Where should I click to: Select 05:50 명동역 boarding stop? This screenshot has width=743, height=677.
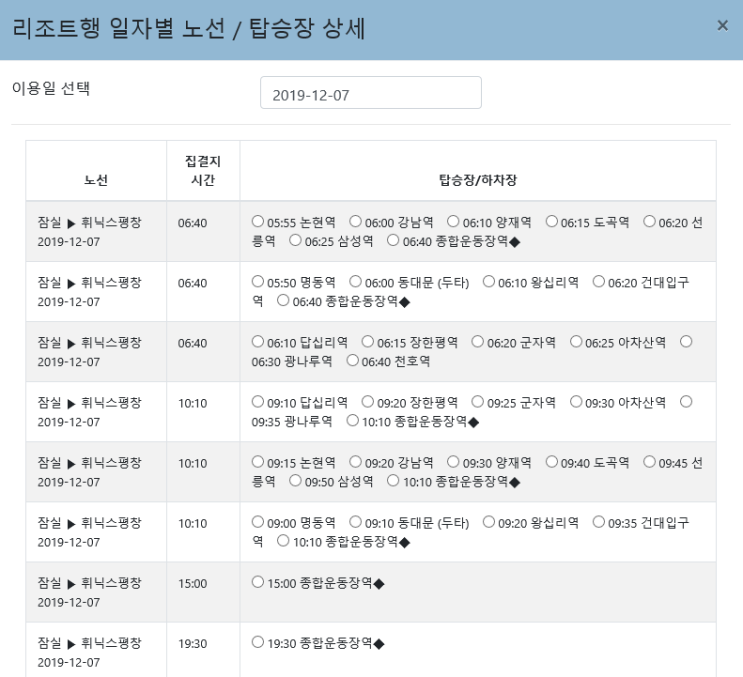[258, 281]
